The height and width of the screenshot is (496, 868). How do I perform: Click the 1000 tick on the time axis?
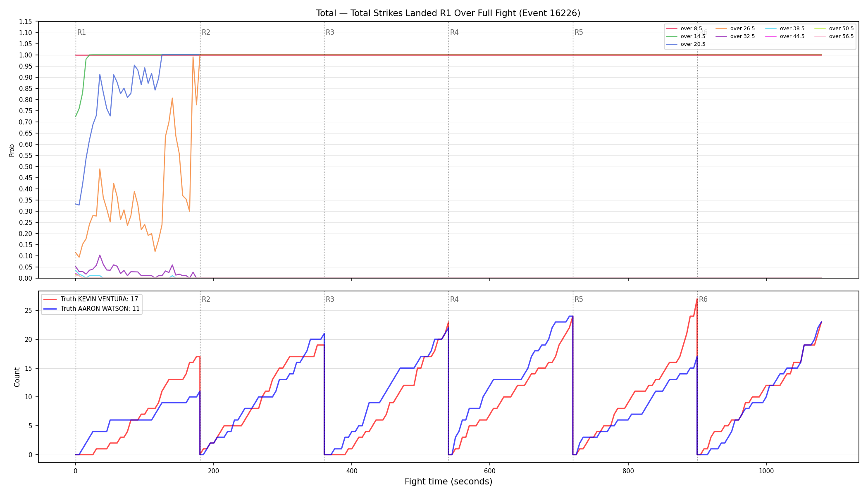click(x=766, y=471)
